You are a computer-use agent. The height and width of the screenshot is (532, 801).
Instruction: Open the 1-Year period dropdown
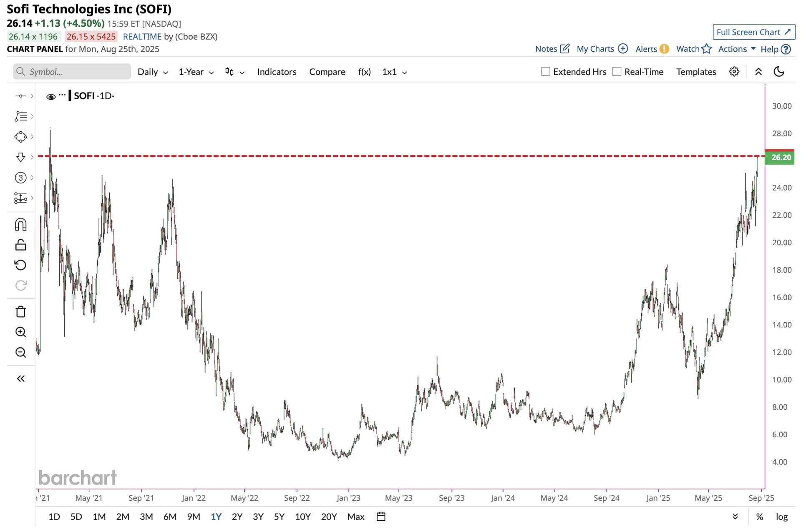pyautogui.click(x=196, y=72)
